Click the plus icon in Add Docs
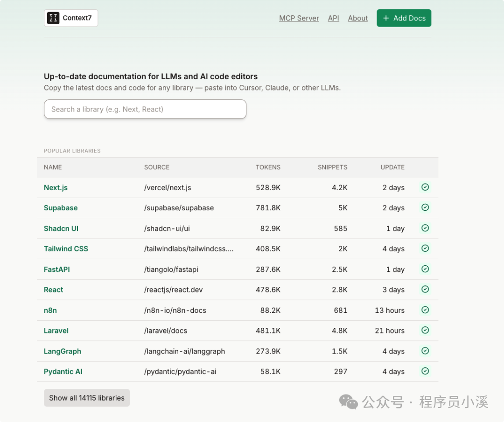Screen dimensions: 504x422 pos(386,18)
